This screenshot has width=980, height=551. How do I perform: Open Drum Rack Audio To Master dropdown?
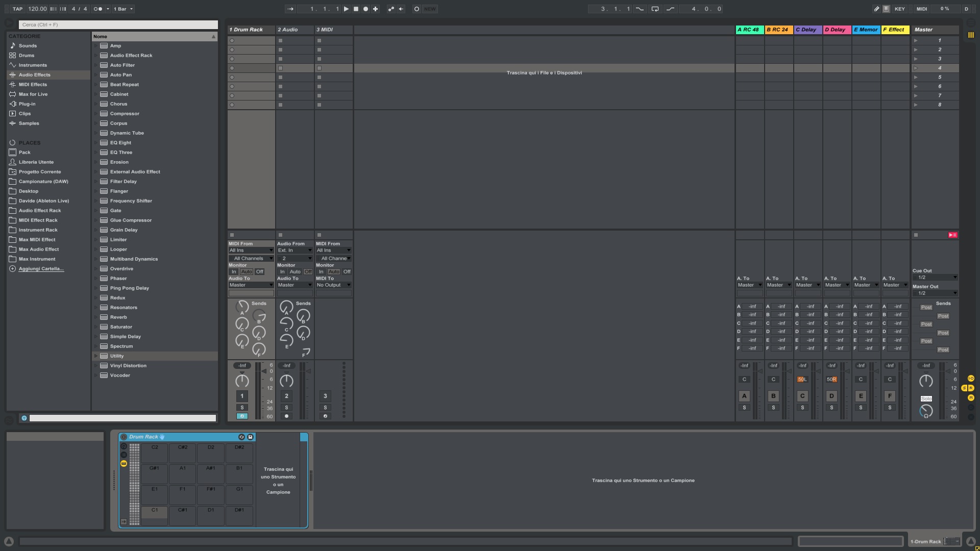pos(251,285)
